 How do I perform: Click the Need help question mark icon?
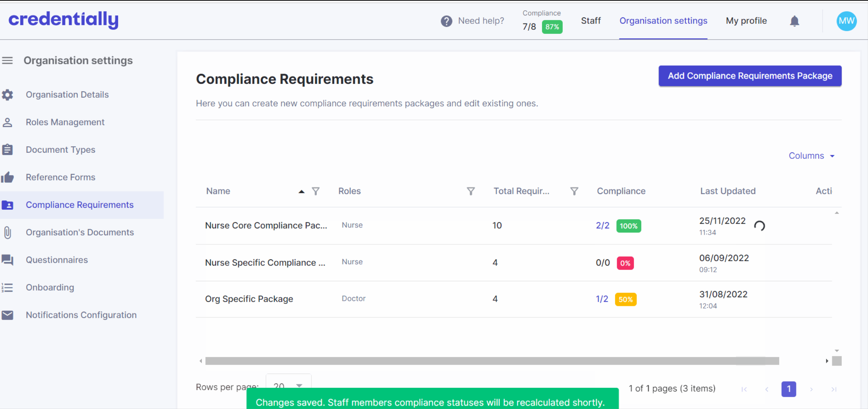pos(447,21)
